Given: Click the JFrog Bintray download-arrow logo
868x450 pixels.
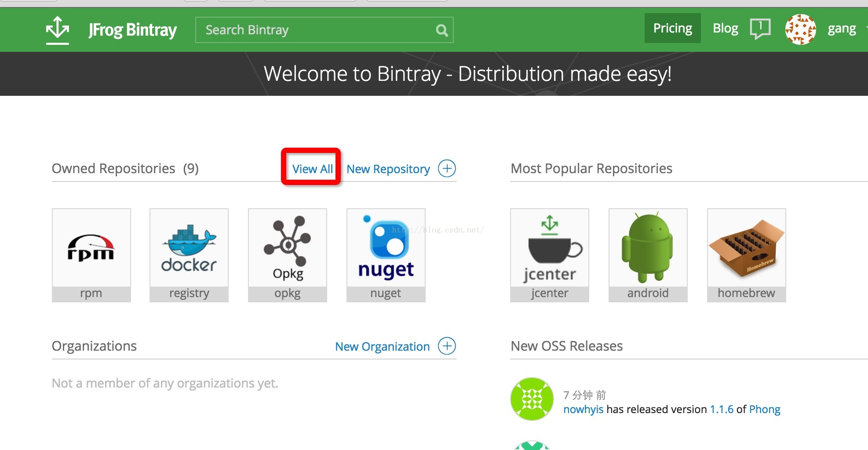Looking at the screenshot, I should (58, 30).
